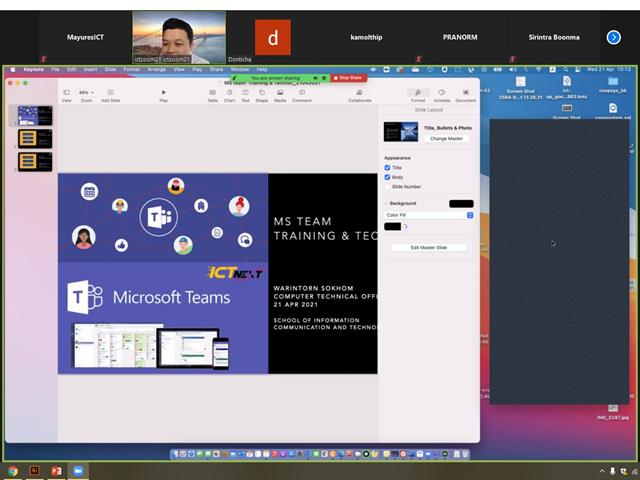Click the Wi-Fi icon in menu bar
The image size is (640, 480).
[539, 69]
